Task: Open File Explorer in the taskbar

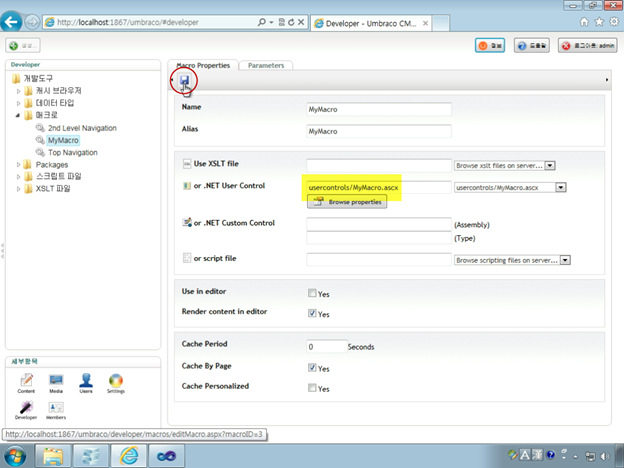Action: coord(53,456)
